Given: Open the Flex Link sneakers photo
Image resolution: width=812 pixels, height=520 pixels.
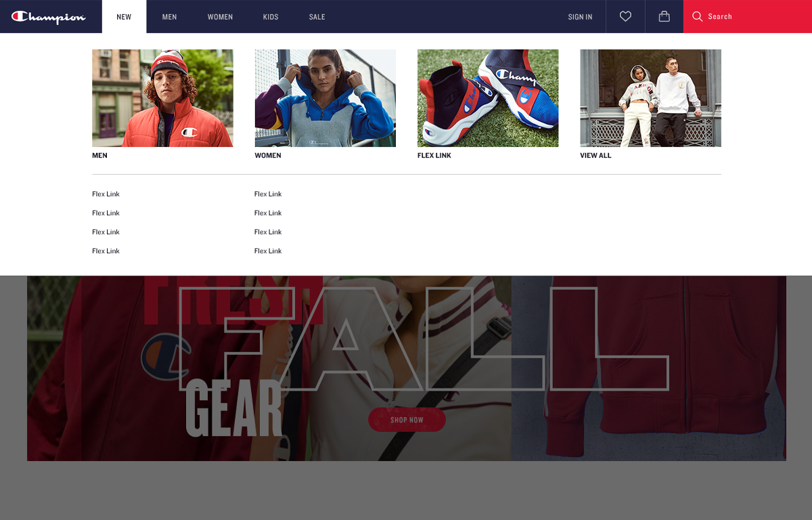Looking at the screenshot, I should (488, 98).
